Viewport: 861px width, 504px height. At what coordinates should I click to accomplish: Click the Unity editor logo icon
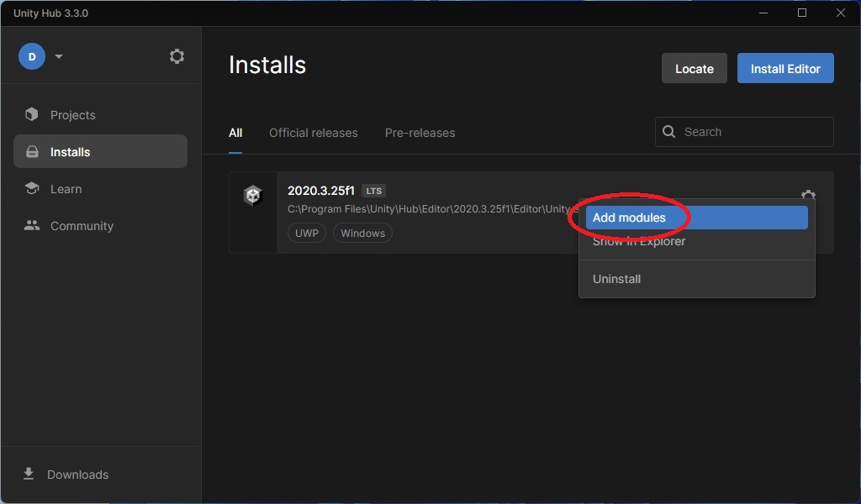click(x=252, y=195)
